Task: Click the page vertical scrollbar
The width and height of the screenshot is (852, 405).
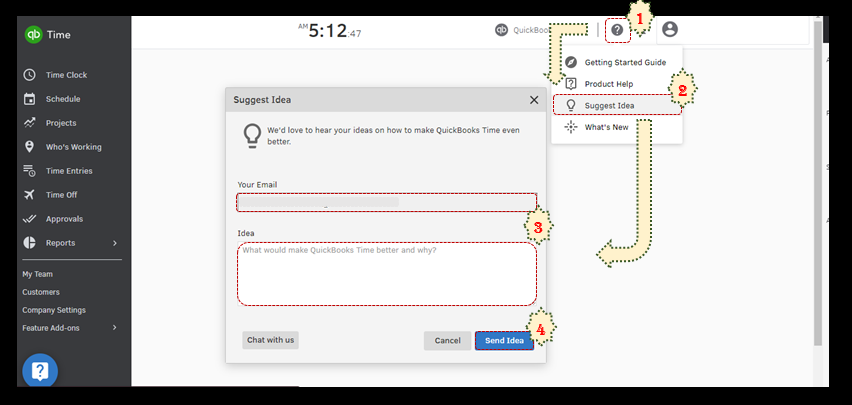Action: (818, 182)
